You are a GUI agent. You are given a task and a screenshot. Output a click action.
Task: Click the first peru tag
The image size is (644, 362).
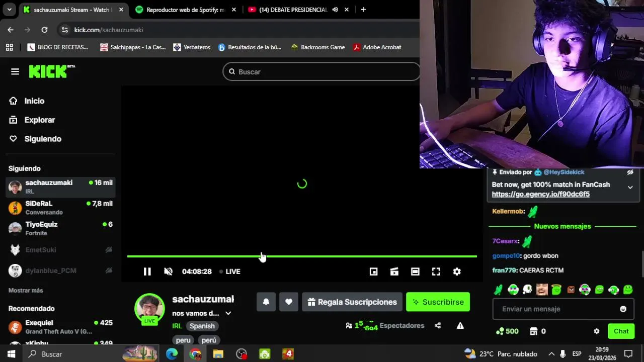[183, 340]
